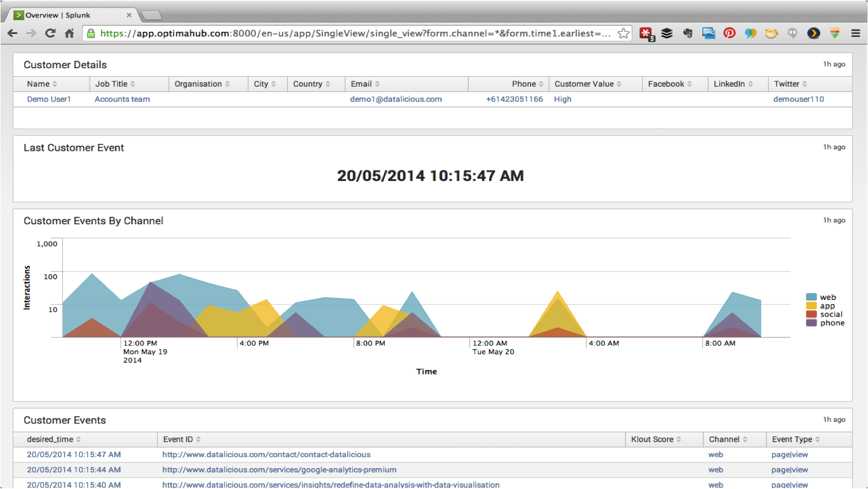Screen dimensions: 868x489
Task: Click the Pinterest extension icon
Action: point(729,34)
